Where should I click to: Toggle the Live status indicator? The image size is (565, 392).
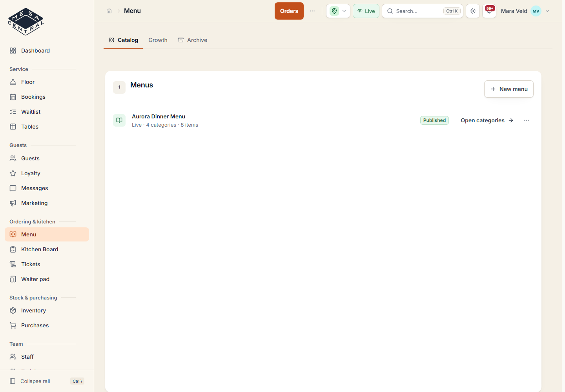(x=366, y=11)
